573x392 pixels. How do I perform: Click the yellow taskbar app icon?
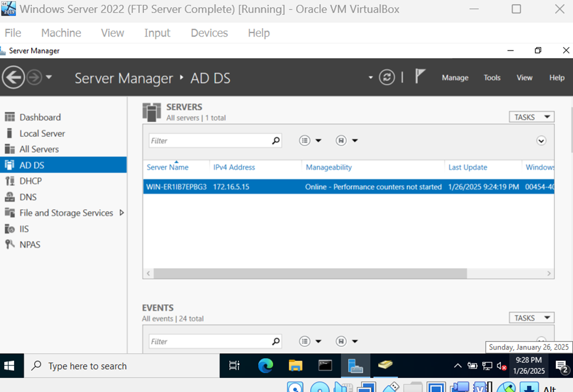point(385,364)
